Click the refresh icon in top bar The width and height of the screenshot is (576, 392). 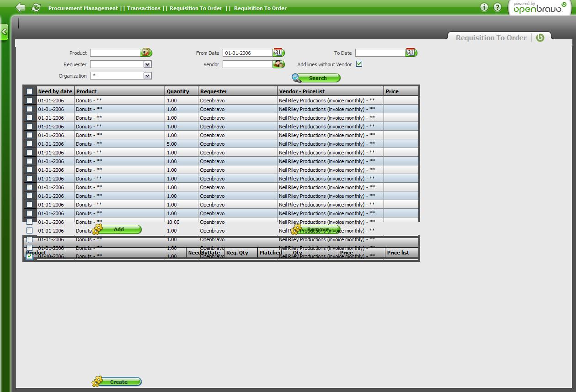point(36,7)
